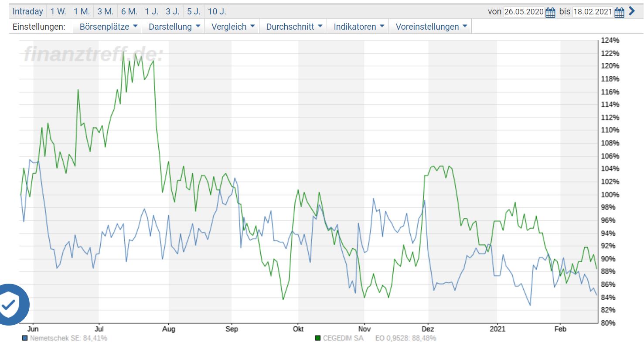The image size is (644, 350).
Task: Choose the 10 J. time range
Action: click(x=217, y=11)
